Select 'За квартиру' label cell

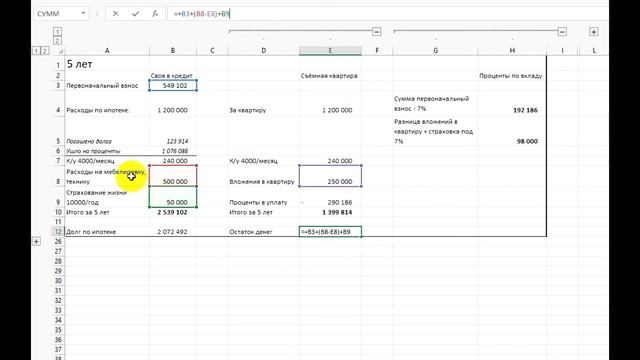[x=264, y=103]
